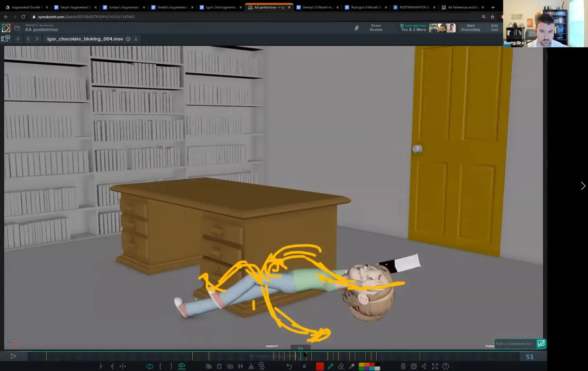Go back in browser history
The width and height of the screenshot is (588, 371).
(6, 17)
